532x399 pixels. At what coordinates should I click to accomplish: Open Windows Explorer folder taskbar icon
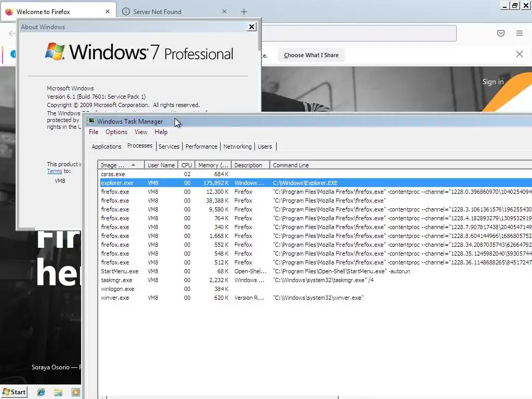point(58,392)
